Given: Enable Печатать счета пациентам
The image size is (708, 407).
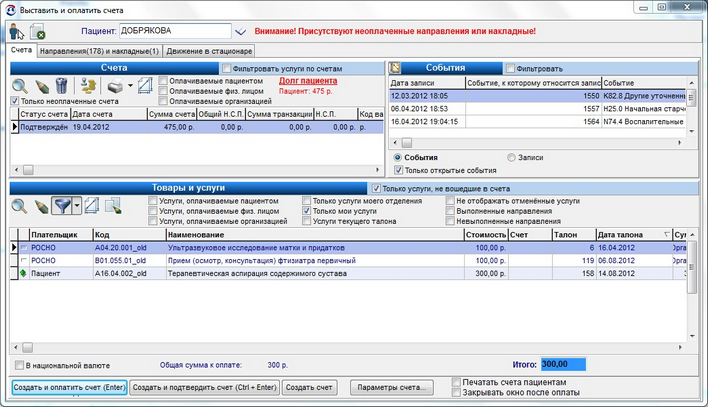Looking at the screenshot, I should [456, 382].
